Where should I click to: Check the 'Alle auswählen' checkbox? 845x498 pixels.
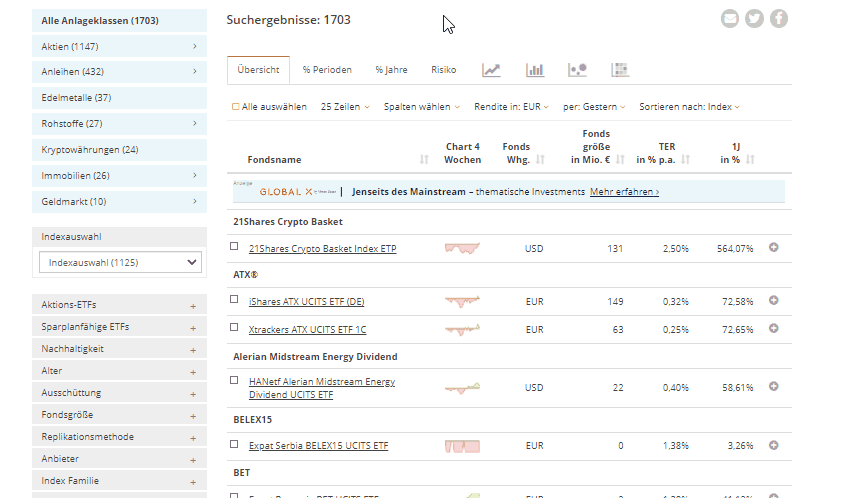[236, 107]
